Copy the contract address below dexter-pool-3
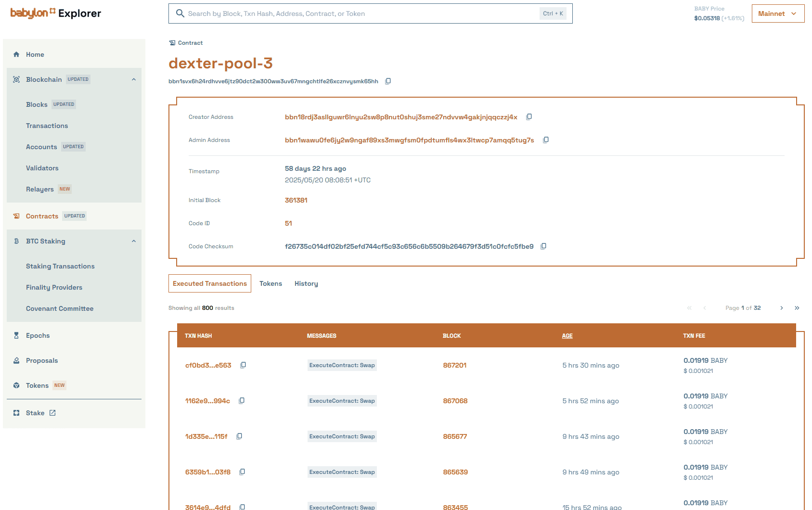This screenshot has width=812, height=510. 388,81
